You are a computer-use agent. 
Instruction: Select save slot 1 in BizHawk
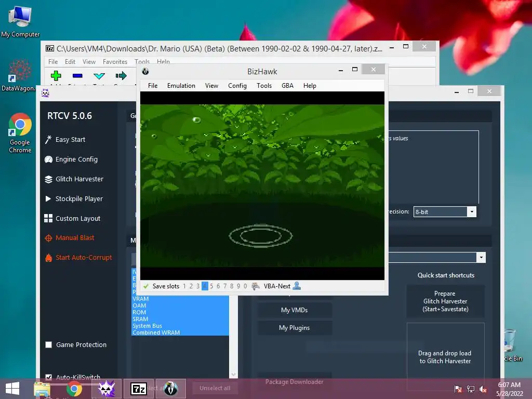pos(184,286)
